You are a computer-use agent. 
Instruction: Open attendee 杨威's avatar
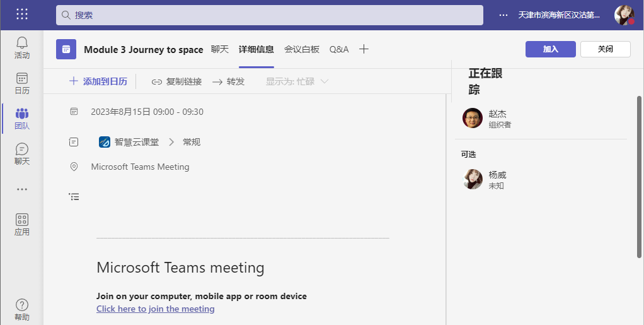(x=473, y=179)
